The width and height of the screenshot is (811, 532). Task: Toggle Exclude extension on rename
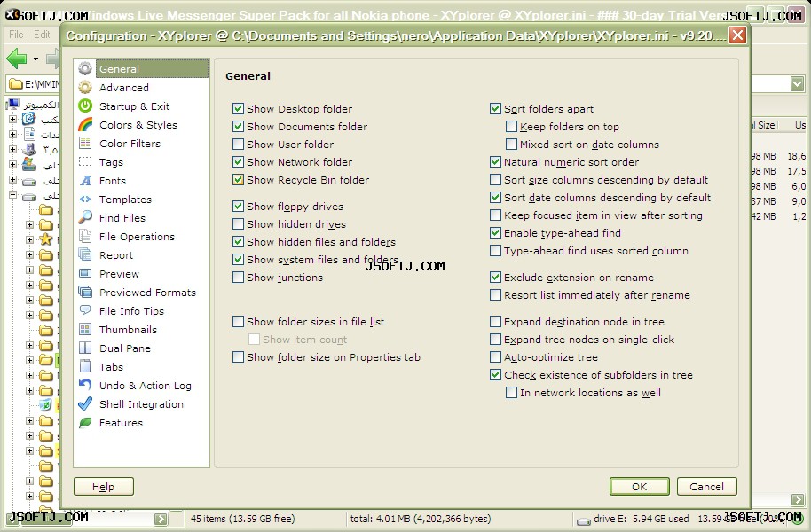(x=495, y=278)
